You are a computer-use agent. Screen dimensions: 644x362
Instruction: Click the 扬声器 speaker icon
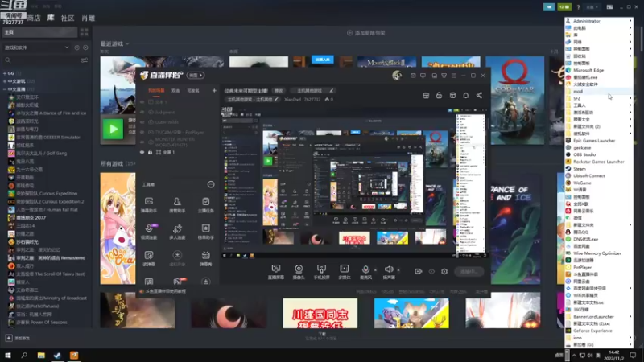tap(389, 269)
